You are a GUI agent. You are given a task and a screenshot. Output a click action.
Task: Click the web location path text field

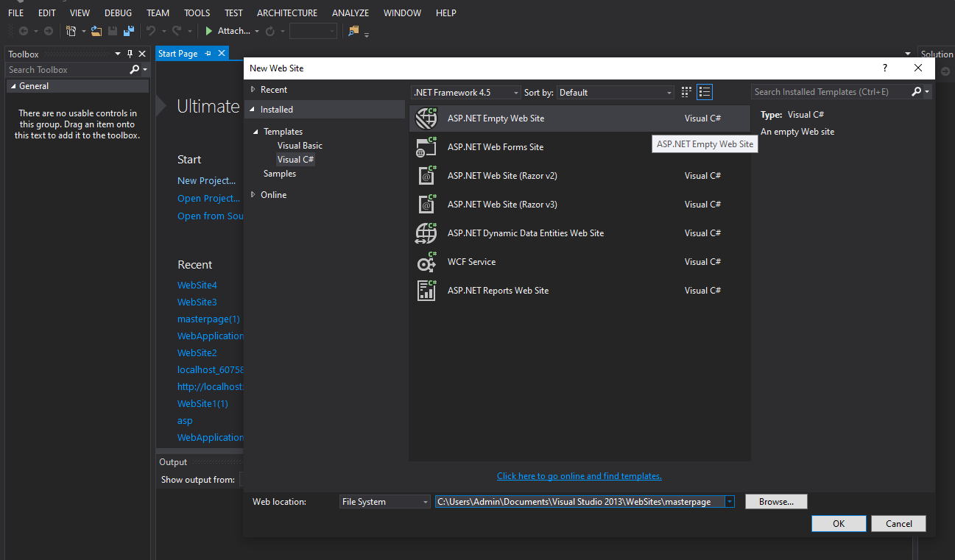pyautogui.click(x=579, y=502)
